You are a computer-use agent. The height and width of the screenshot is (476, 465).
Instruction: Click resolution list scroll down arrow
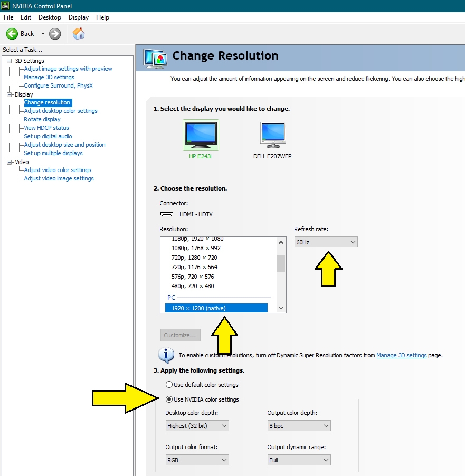[x=281, y=308]
